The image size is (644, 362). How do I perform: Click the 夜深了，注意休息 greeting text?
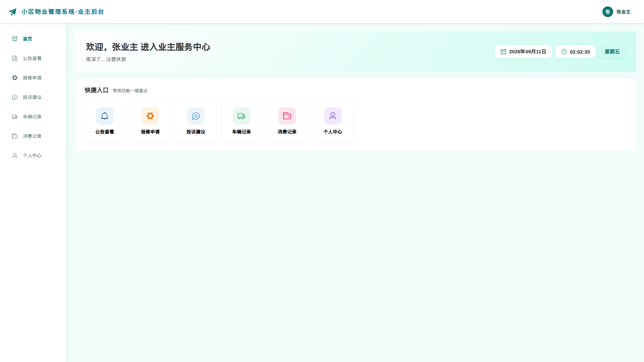click(106, 59)
